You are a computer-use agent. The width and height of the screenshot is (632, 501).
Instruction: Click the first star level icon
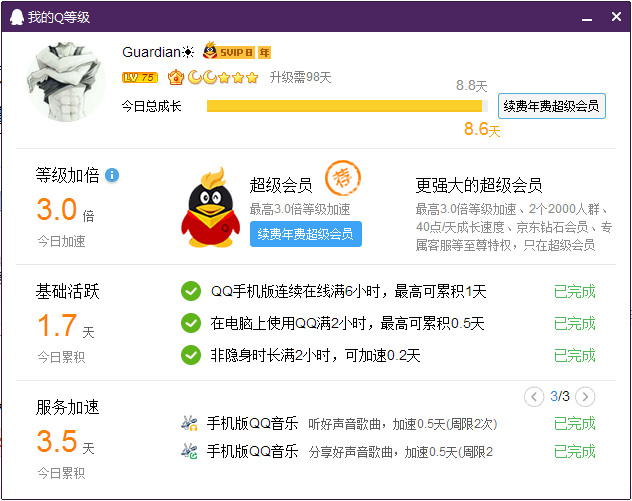point(224,77)
